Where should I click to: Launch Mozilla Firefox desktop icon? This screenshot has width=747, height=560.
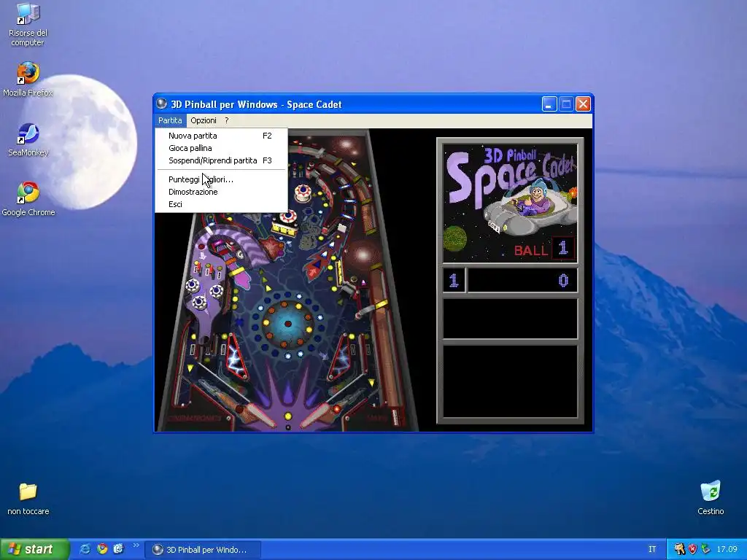(x=28, y=79)
